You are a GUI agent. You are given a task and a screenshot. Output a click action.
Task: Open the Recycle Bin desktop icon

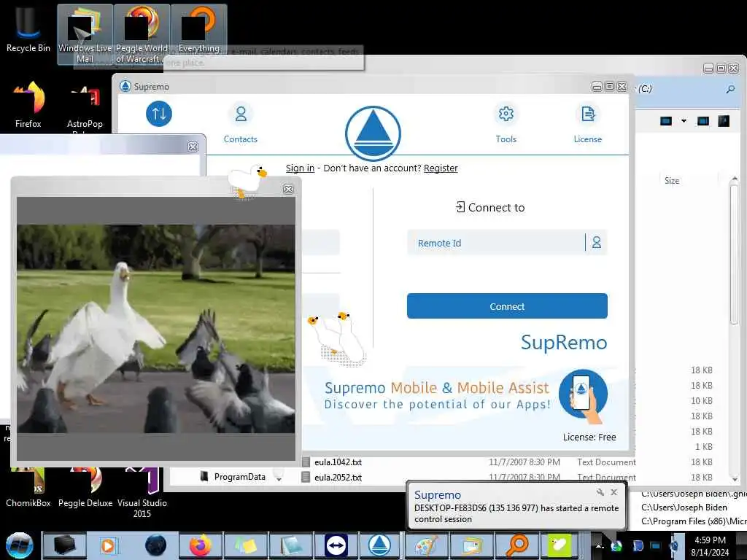(x=28, y=29)
